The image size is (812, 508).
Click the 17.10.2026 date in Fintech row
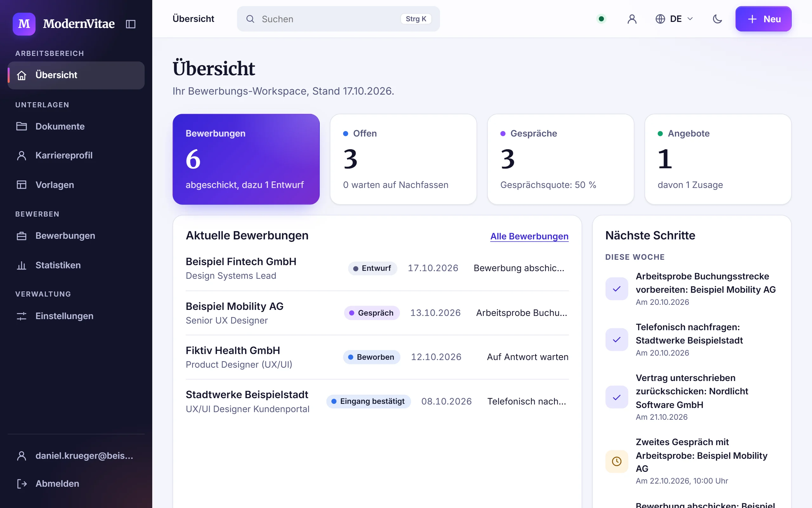tap(433, 268)
